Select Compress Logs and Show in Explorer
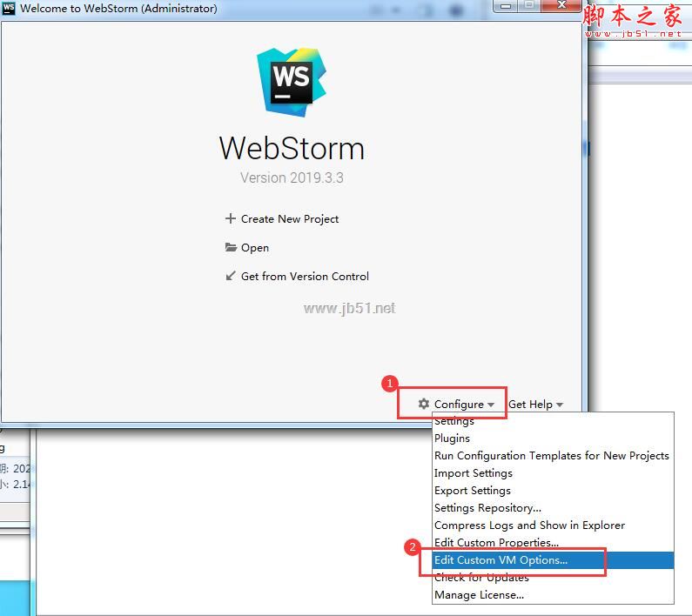Image resolution: width=692 pixels, height=616 pixels. point(553,526)
